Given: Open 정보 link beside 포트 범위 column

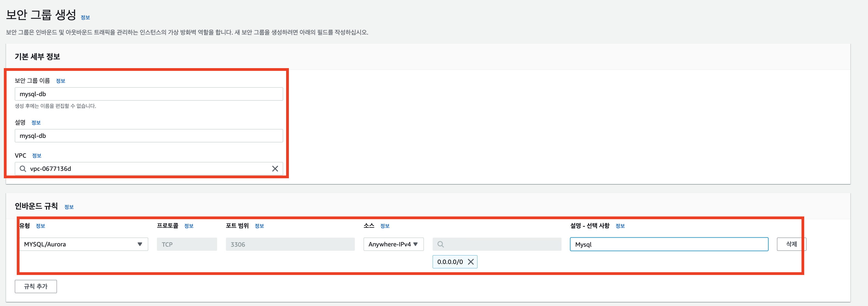Looking at the screenshot, I should [259, 226].
